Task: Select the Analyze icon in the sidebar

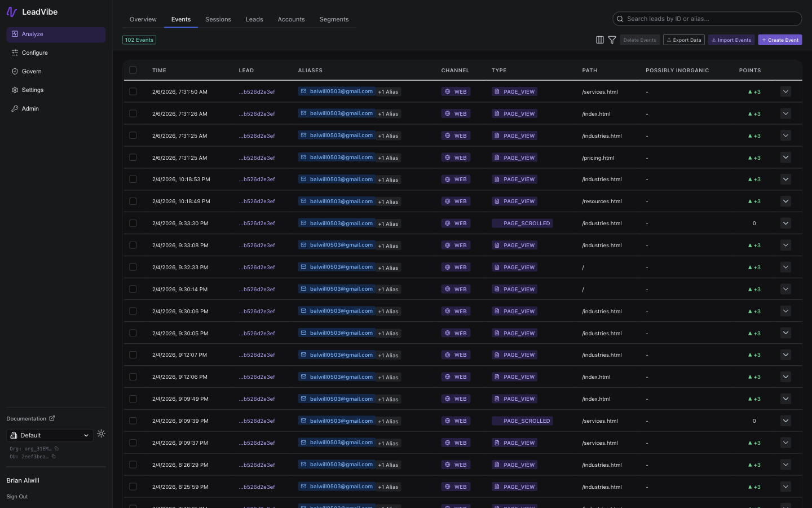Action: pos(14,34)
